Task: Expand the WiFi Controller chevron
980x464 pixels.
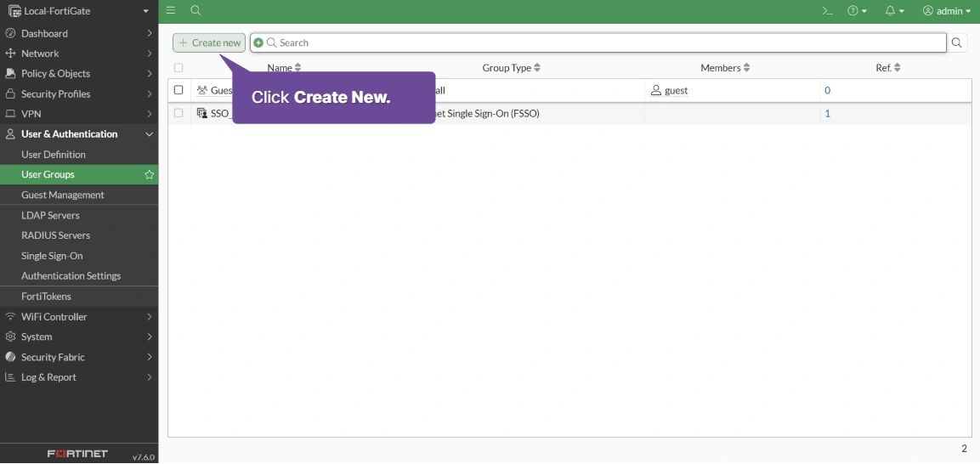Action: click(150, 317)
